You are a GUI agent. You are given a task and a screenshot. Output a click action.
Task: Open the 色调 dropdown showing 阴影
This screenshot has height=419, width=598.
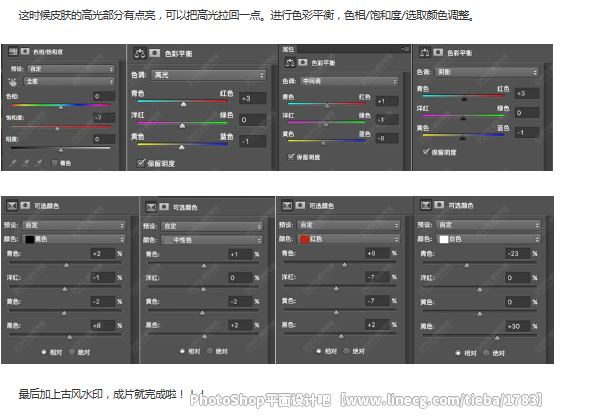[487, 72]
